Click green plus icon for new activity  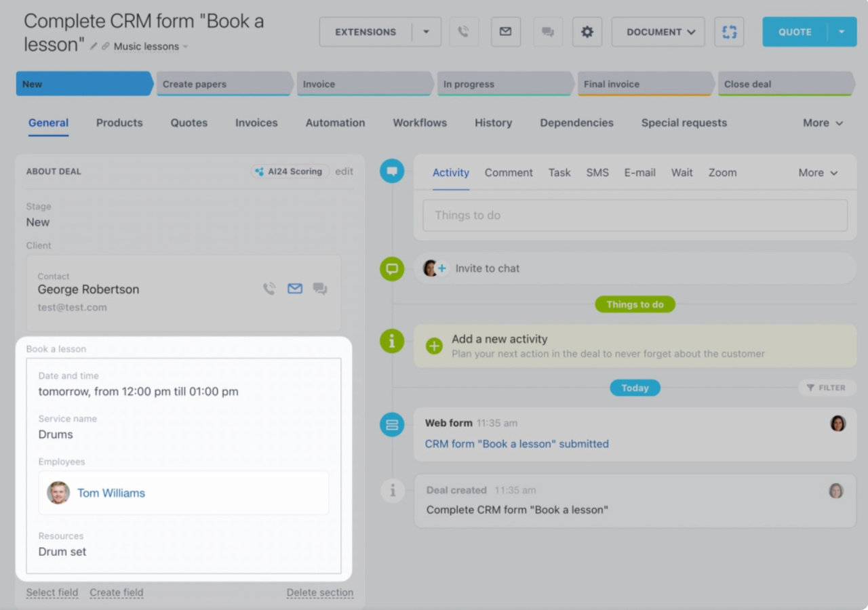pos(434,346)
